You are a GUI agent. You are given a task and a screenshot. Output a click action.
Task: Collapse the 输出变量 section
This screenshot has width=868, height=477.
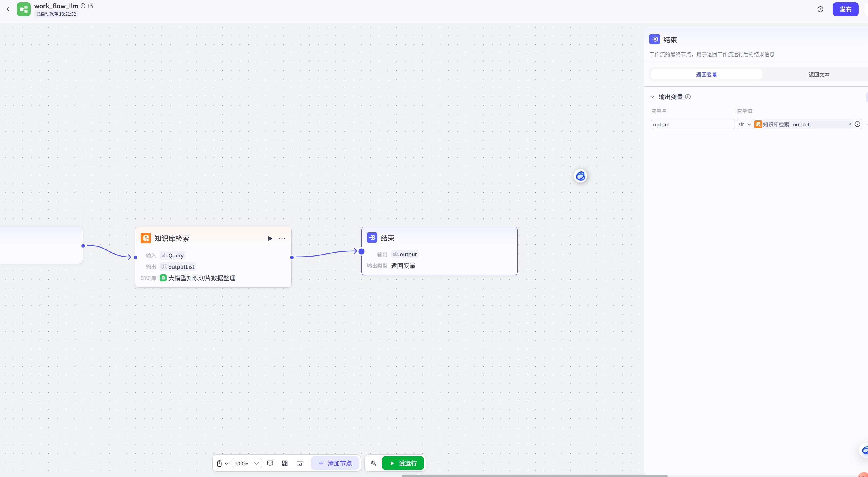652,97
